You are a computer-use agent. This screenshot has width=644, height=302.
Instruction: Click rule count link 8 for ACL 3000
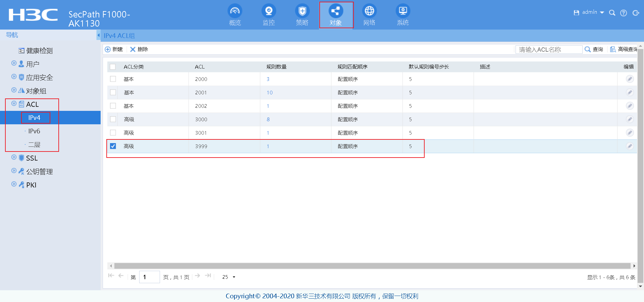click(x=268, y=119)
